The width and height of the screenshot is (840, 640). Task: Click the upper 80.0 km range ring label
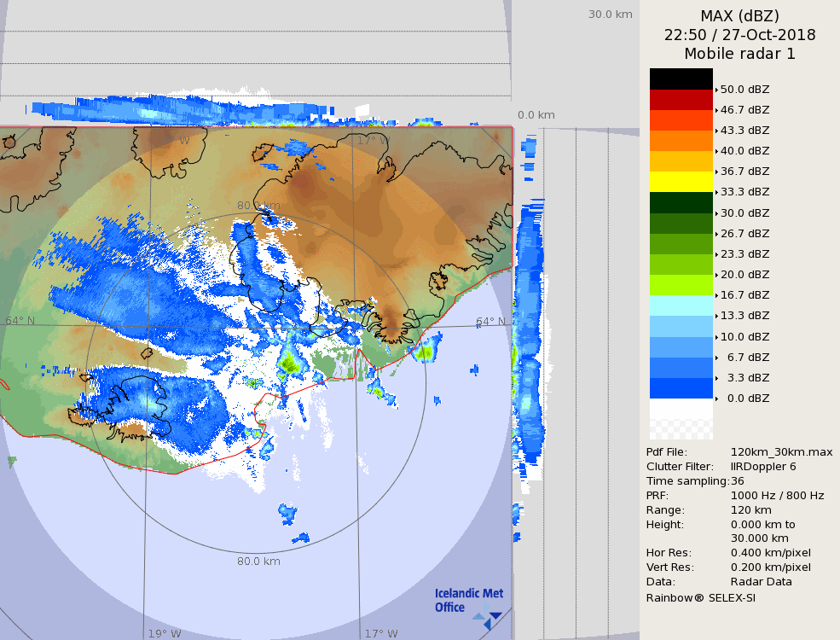(258, 206)
